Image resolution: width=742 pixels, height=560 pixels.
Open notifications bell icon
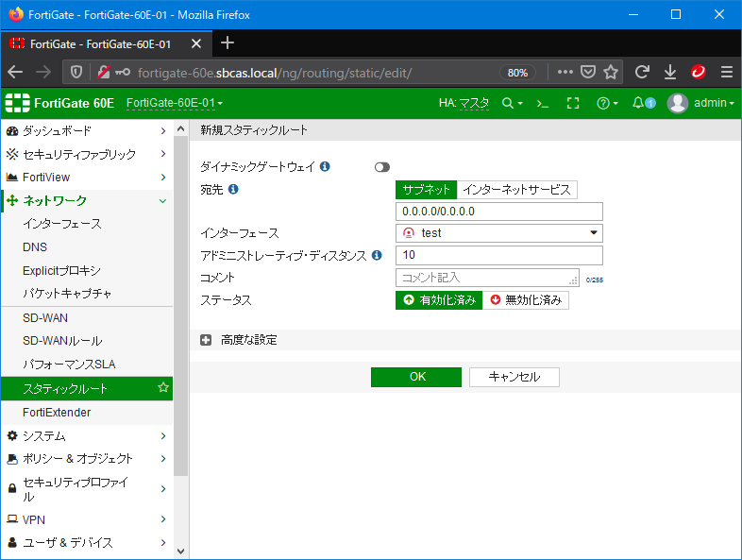click(x=644, y=103)
